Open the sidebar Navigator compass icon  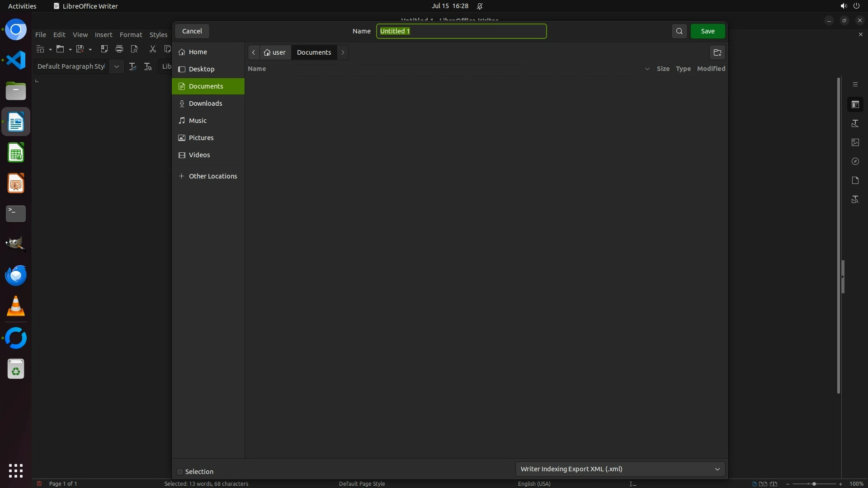point(855,161)
